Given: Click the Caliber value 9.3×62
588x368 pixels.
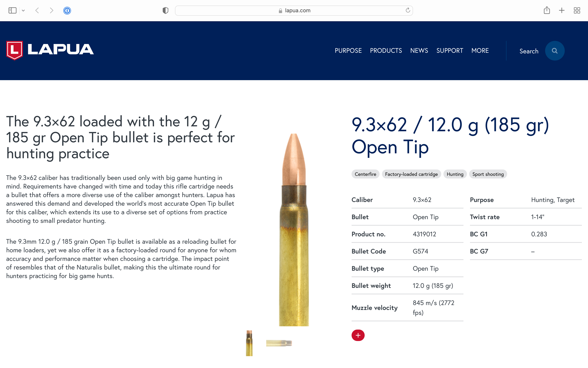Looking at the screenshot, I should [422, 200].
